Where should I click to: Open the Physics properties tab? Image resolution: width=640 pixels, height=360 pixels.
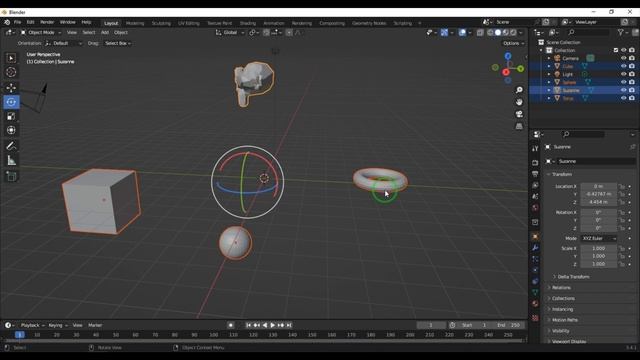click(x=535, y=270)
